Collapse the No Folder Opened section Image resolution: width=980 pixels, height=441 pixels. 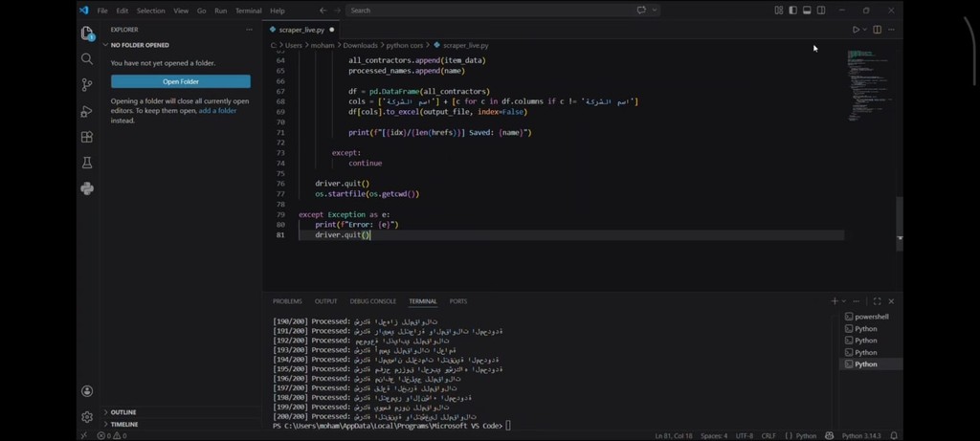click(139, 45)
